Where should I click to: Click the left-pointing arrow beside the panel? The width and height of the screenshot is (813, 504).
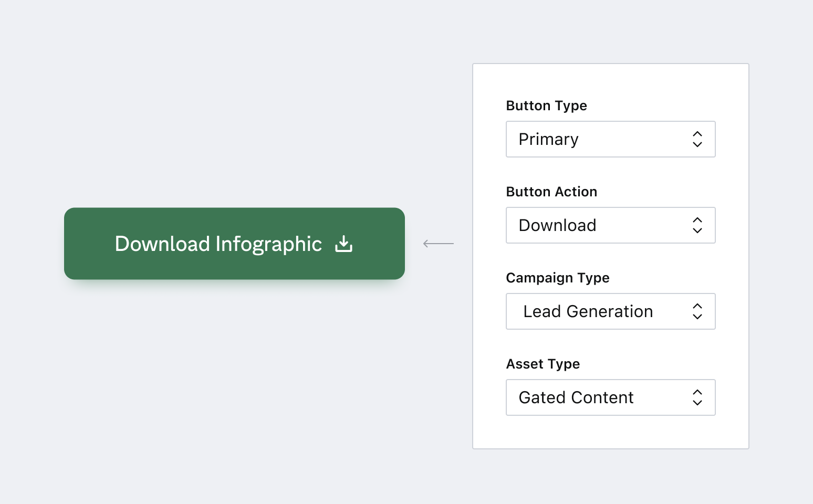pos(438,244)
